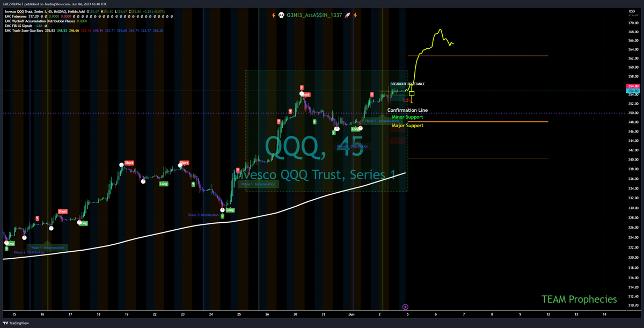Click the Jun label on the date axis
The height and width of the screenshot is (328, 644).
click(x=352, y=314)
